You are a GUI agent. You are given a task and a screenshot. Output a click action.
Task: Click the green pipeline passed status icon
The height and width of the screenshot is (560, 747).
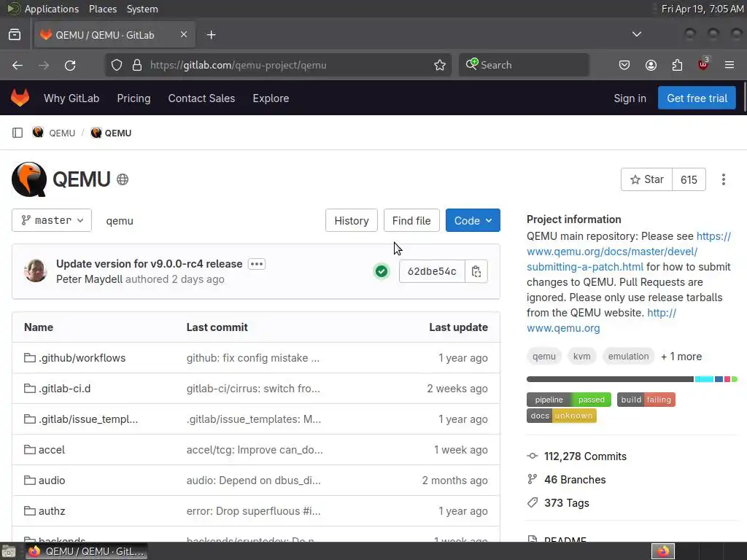(x=381, y=271)
